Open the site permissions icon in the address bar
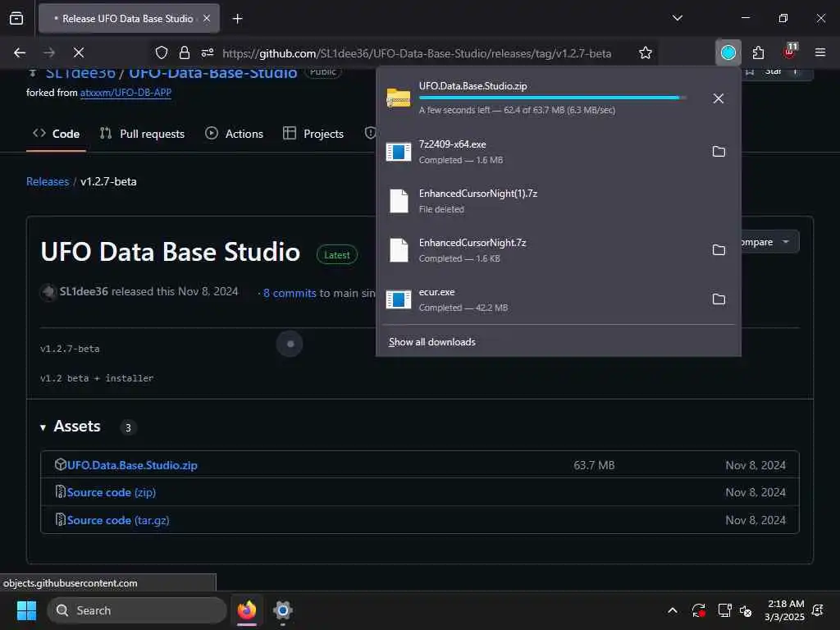This screenshot has height=630, width=840. click(208, 52)
